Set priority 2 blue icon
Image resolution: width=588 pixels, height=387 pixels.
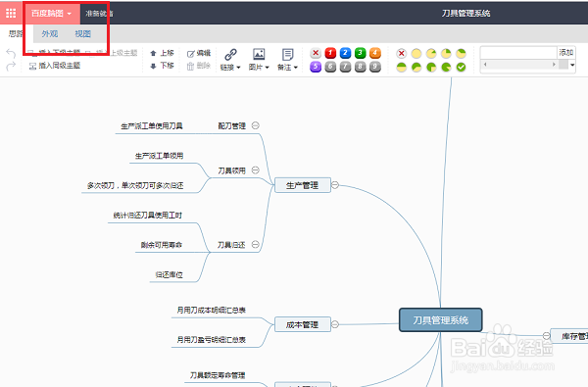[345, 53]
